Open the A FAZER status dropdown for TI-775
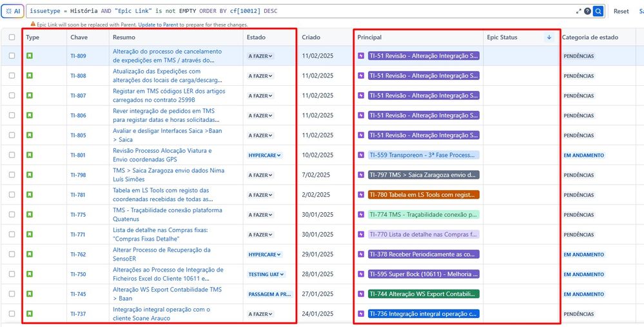 point(260,215)
